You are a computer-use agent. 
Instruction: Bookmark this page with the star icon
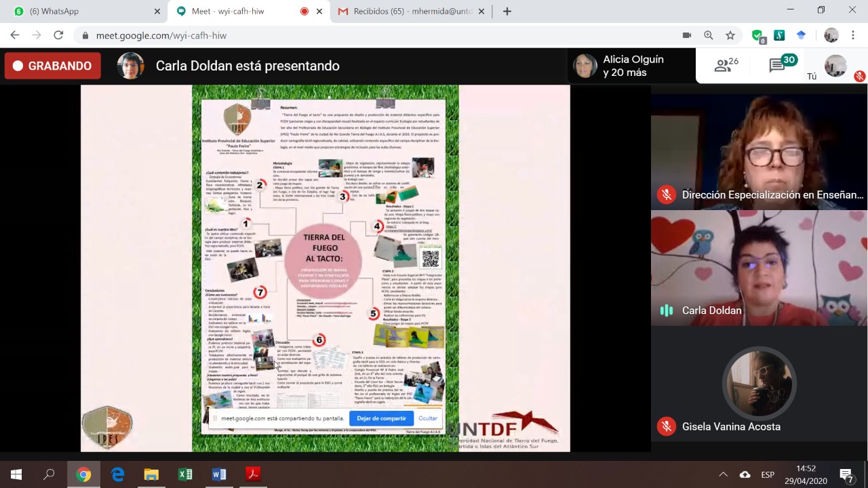pyautogui.click(x=730, y=35)
